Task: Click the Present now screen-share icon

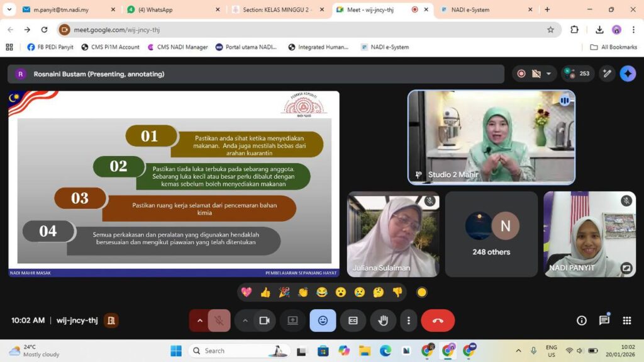Action: pyautogui.click(x=292, y=320)
